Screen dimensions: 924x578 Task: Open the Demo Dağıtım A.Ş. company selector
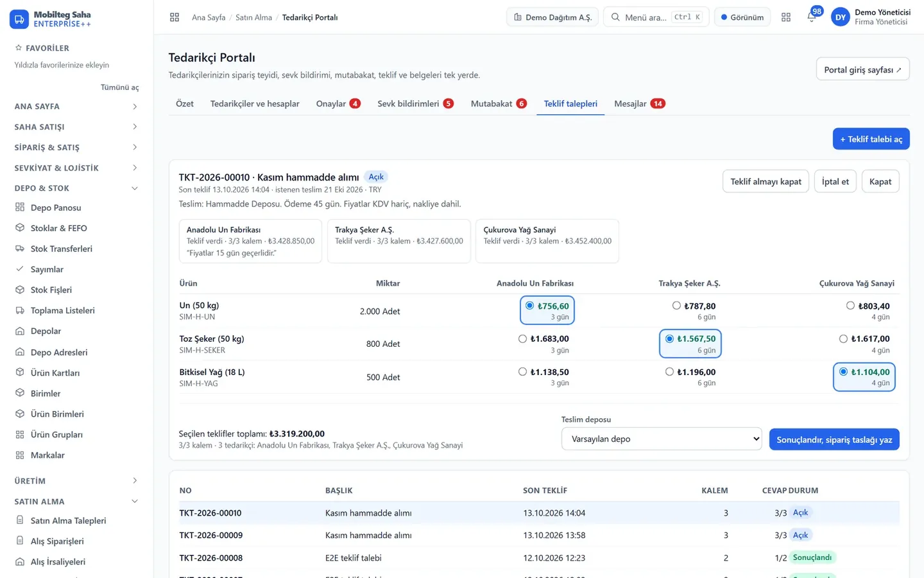[552, 17]
